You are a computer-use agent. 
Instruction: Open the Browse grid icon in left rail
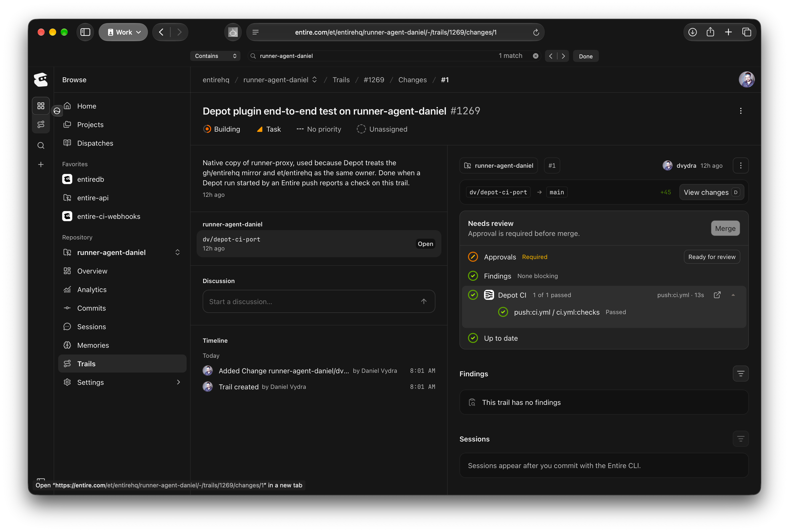[41, 106]
